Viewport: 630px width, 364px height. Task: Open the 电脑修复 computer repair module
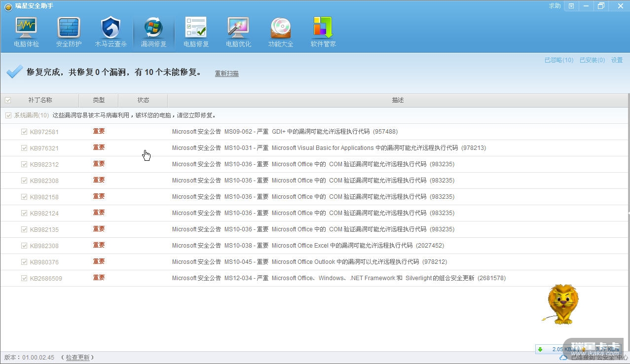(196, 32)
